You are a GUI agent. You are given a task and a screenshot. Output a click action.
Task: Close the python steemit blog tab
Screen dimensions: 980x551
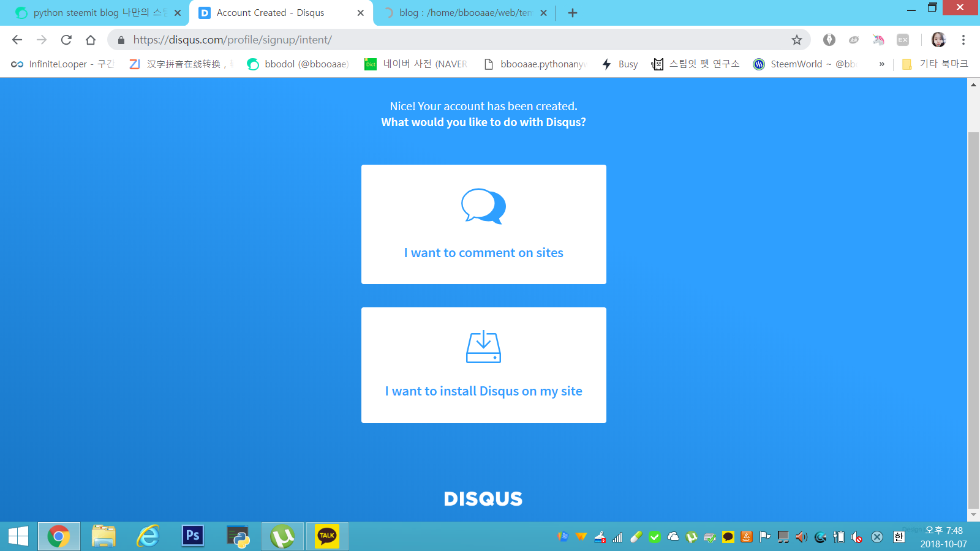click(178, 13)
